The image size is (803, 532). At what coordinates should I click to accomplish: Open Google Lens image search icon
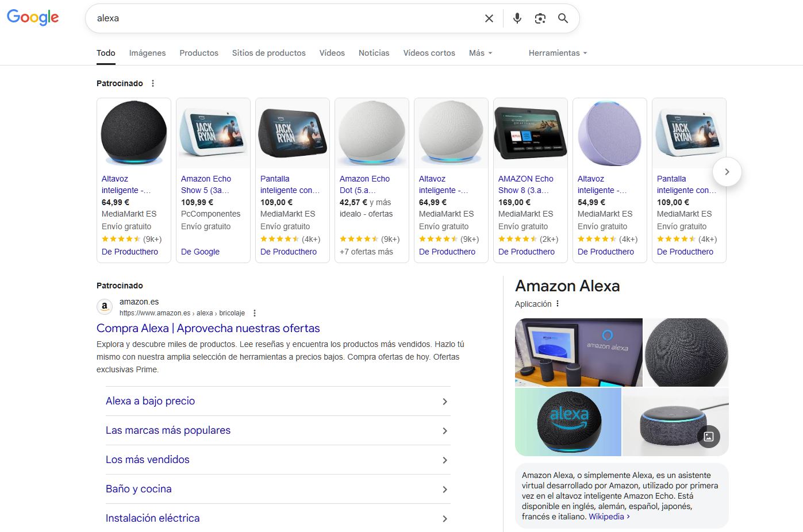(540, 18)
